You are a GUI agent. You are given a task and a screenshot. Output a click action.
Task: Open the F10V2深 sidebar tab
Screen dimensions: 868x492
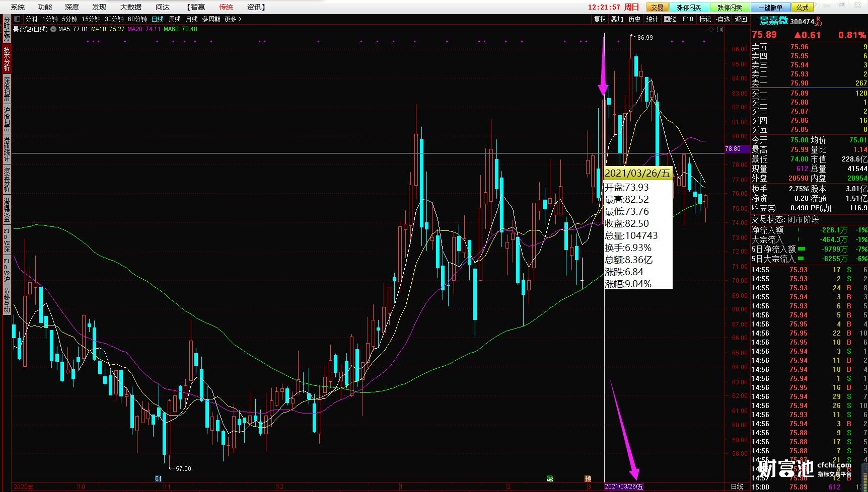pyautogui.click(x=7, y=240)
